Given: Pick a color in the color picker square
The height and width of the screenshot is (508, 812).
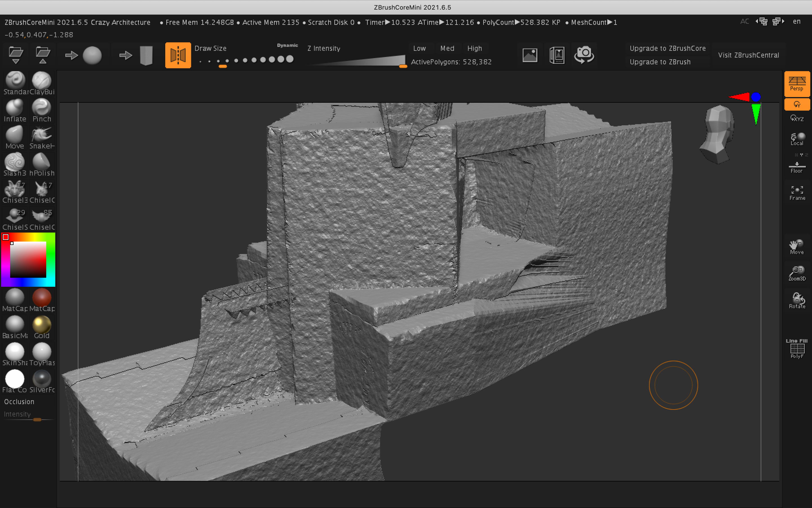Looking at the screenshot, I should 28,260.
